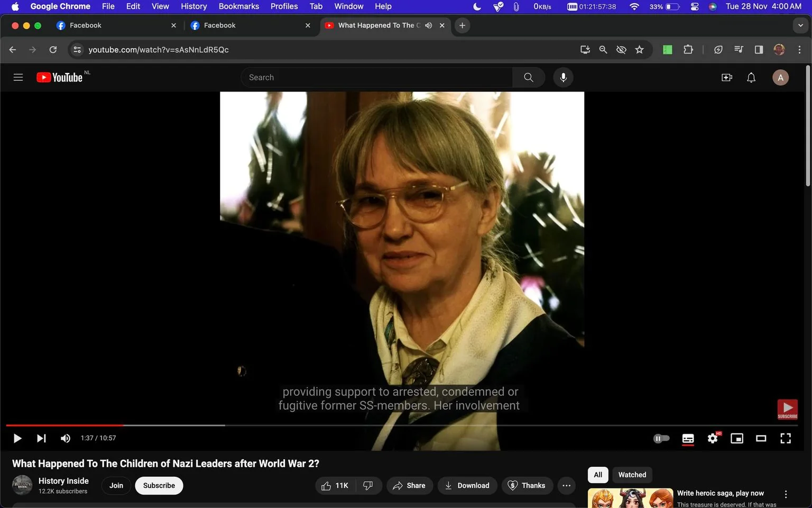Screen dimensions: 812x508
Task: Open the heroic saga ad thumbnail
Action: (x=630, y=498)
